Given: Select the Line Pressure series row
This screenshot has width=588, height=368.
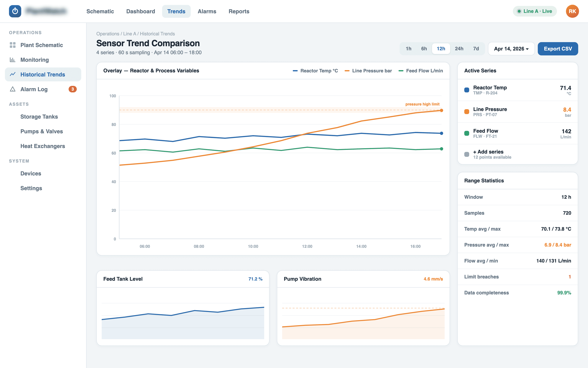Looking at the screenshot, I should (518, 111).
